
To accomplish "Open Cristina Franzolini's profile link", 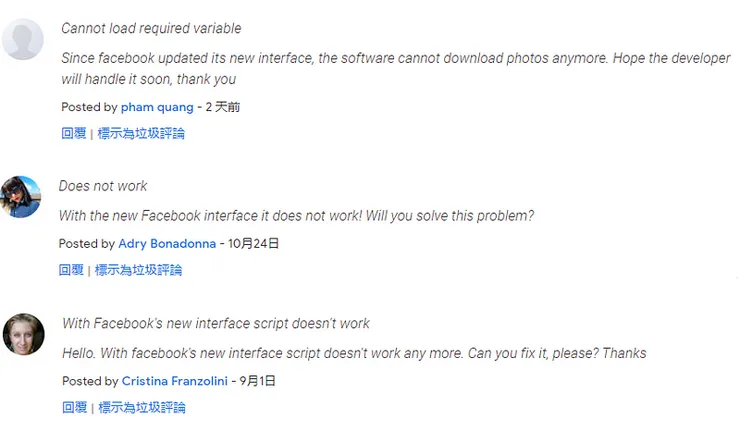I will pos(174,381).
